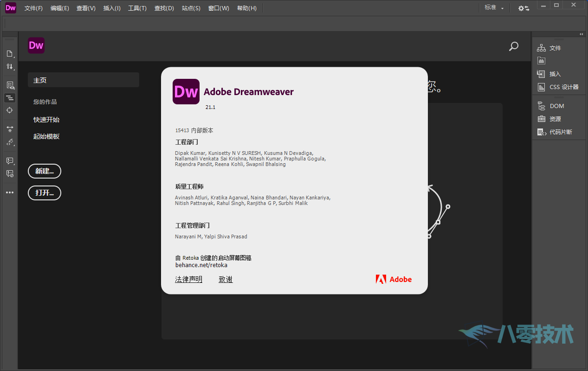Open the 站点(S) menu
This screenshot has width=588, height=371.
[x=191, y=8]
